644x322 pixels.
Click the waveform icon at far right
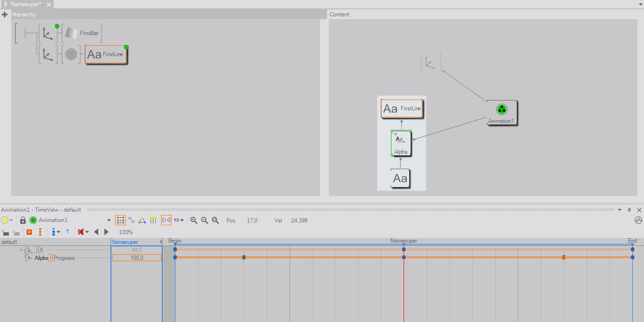[x=638, y=220]
